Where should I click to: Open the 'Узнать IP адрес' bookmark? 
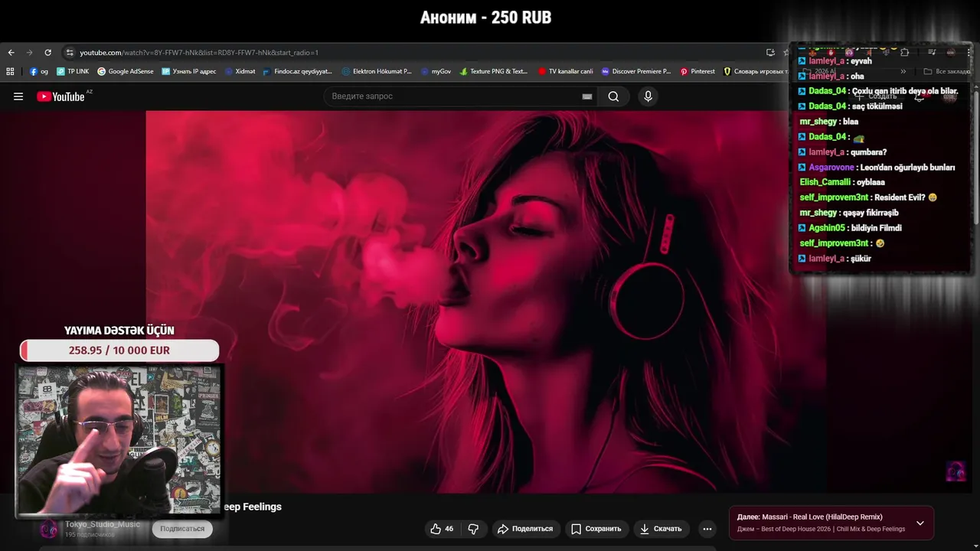pyautogui.click(x=189, y=71)
